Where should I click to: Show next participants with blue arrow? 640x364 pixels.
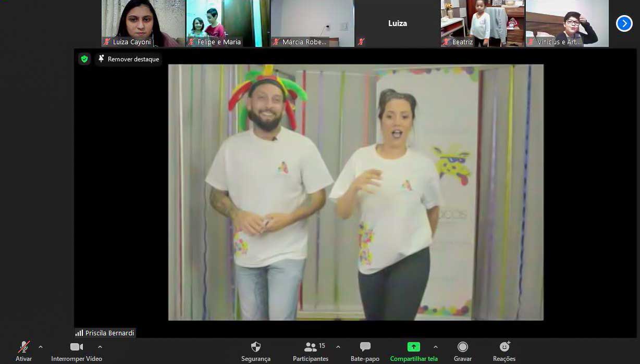(624, 23)
